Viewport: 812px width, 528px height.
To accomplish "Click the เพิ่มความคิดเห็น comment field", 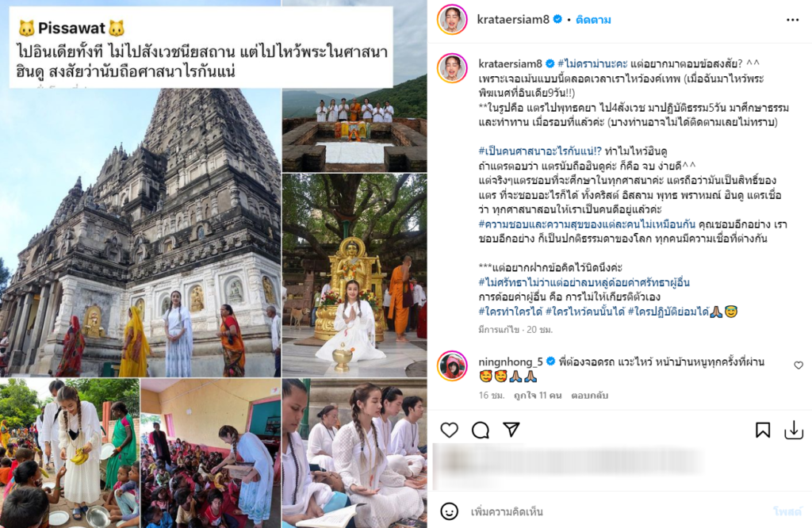I will pyautogui.click(x=616, y=512).
